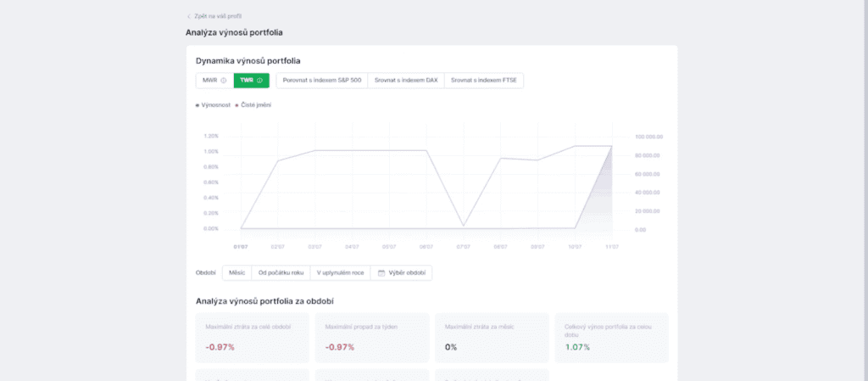Click the back chevron arrow icon

click(188, 16)
